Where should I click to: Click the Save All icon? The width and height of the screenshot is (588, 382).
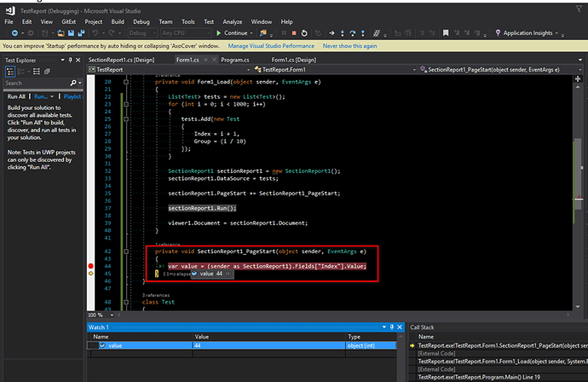pyautogui.click(x=81, y=33)
